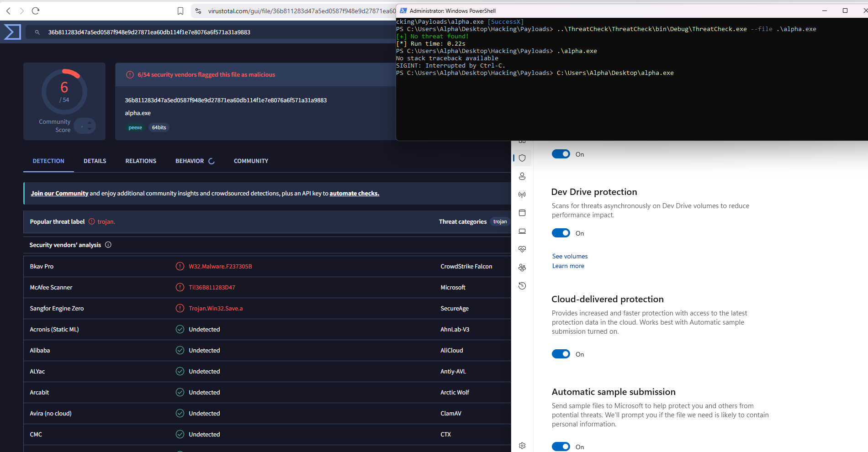Click the magnifier icon in VirusTotal search
Screen dimensions: 868x452
pyautogui.click(x=37, y=32)
